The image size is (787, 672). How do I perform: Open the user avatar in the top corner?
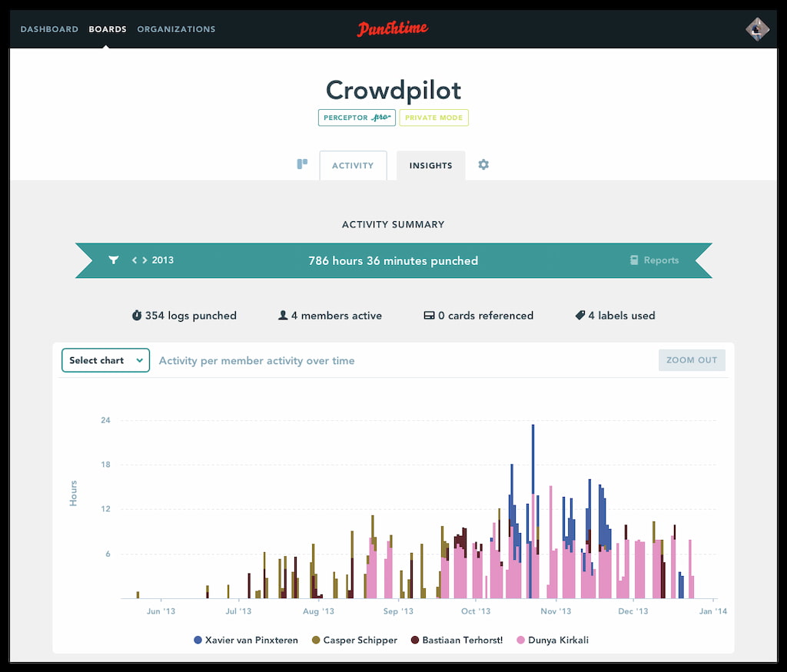click(757, 29)
